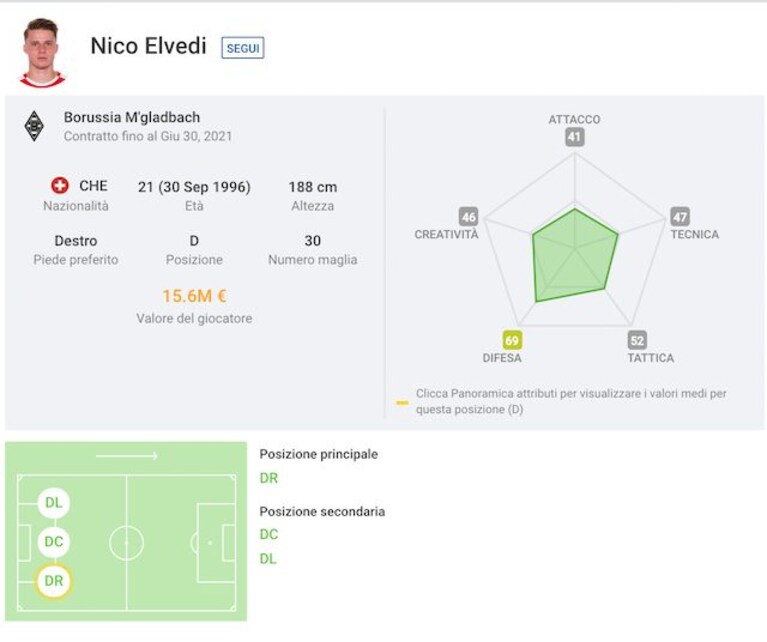767x642 pixels.
Task: Select the DIFESA 69 rating badge
Action: [512, 340]
